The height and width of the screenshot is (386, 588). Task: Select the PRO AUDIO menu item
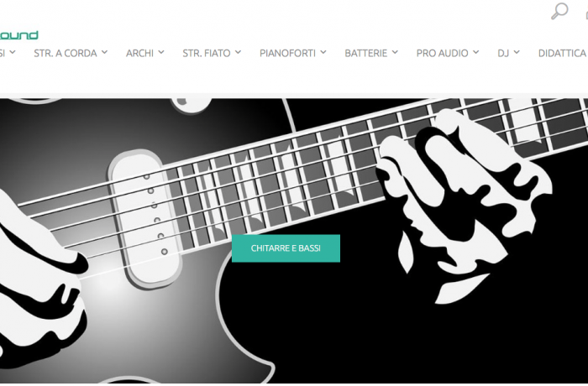click(443, 53)
